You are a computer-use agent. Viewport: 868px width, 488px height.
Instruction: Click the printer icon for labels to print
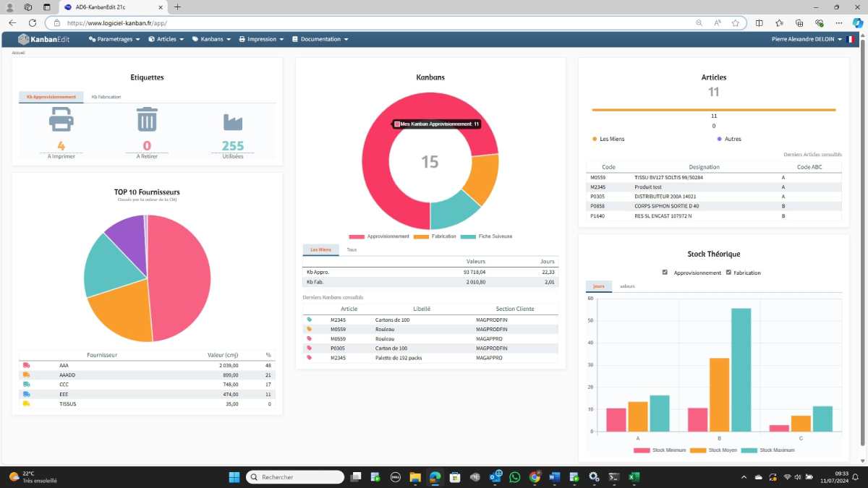61,119
